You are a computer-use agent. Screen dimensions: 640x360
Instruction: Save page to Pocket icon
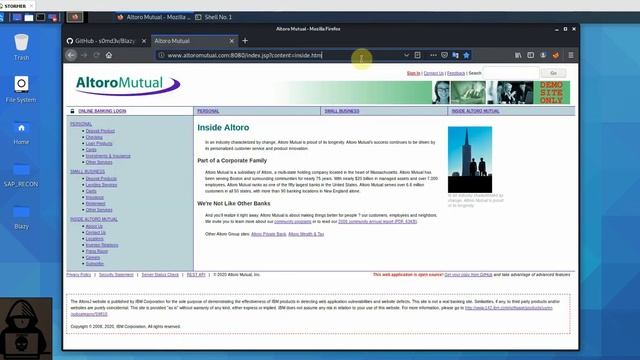[x=444, y=55]
